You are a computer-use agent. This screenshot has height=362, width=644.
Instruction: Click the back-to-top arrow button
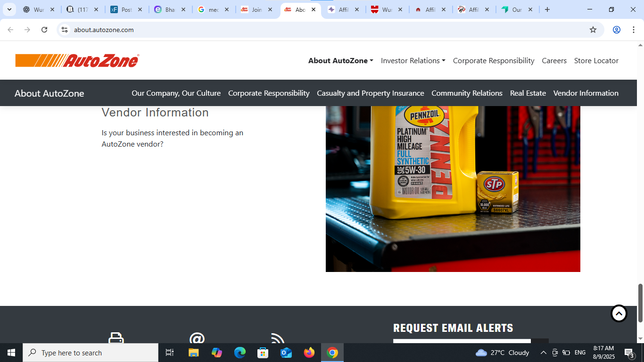pyautogui.click(x=619, y=313)
